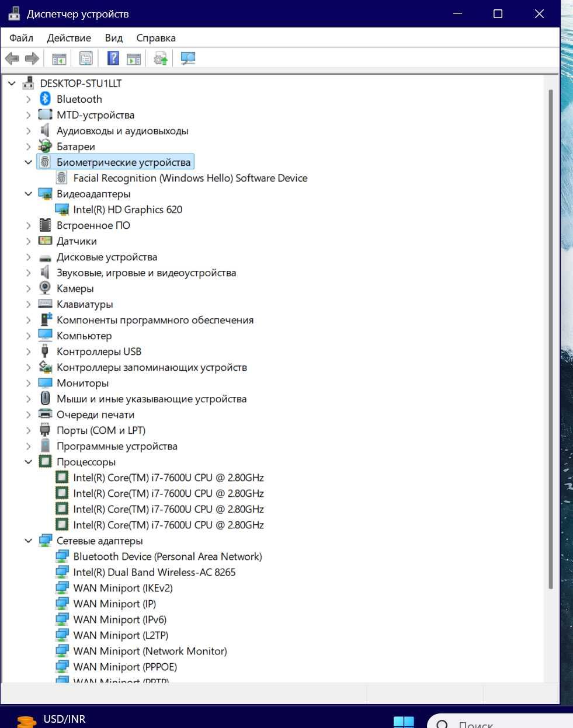573x728 pixels.
Task: Expand the Звуковые, игровые и видеоустройства node
Action: [28, 273]
